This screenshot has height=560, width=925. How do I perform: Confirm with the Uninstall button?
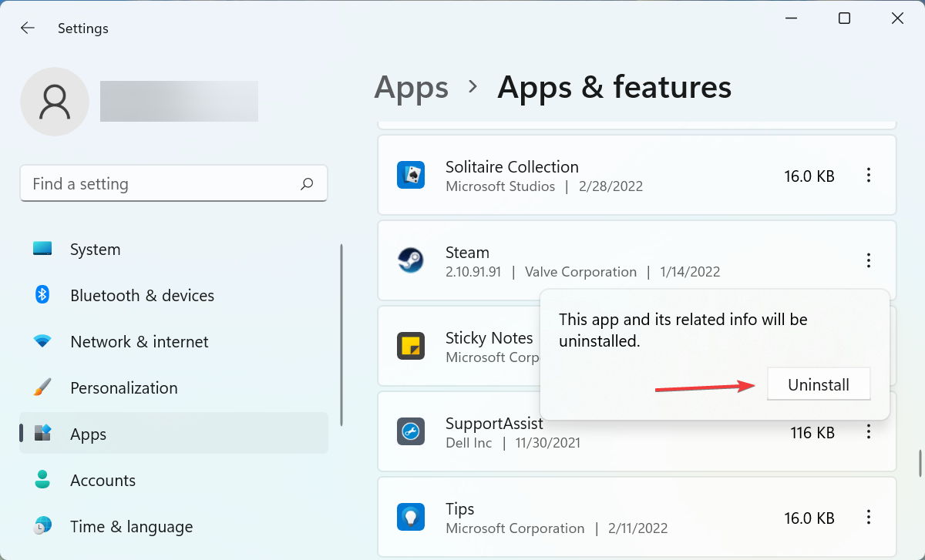[x=819, y=384]
